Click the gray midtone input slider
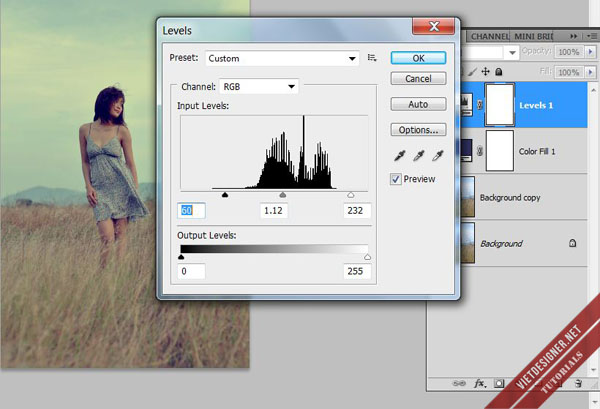 (x=282, y=195)
